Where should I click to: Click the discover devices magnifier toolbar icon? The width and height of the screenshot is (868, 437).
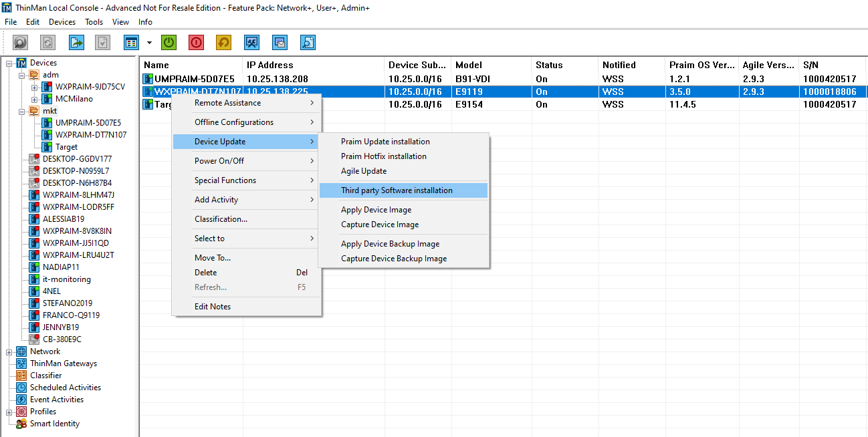click(21, 43)
